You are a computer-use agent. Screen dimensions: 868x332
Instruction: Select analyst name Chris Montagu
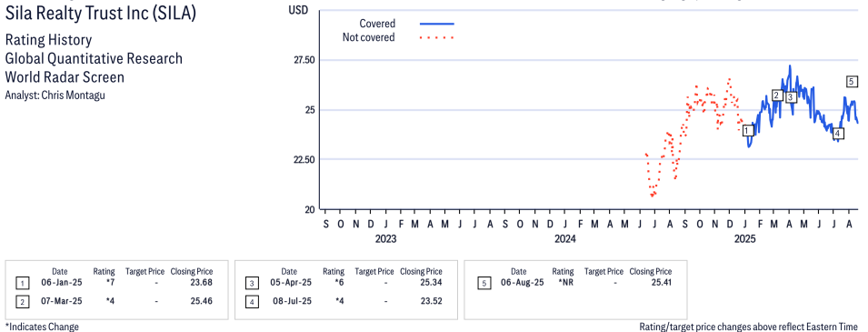74,95
